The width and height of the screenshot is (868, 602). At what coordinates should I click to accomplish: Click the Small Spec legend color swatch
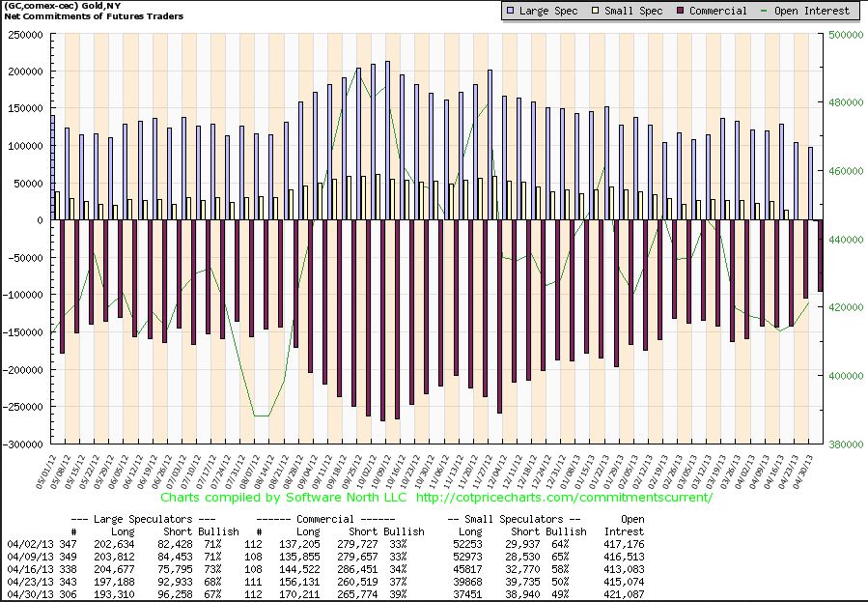click(x=595, y=11)
